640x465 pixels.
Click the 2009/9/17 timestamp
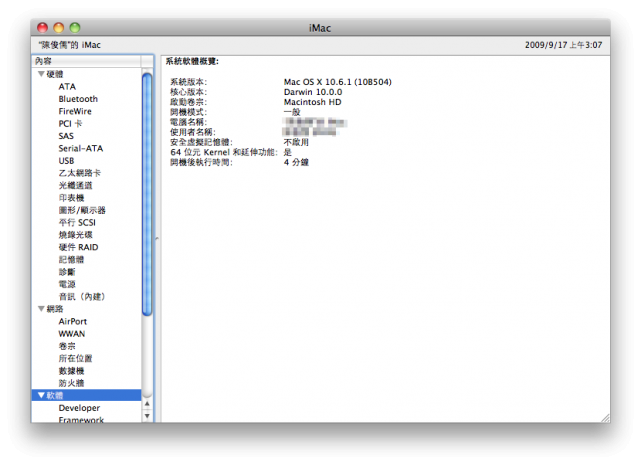(x=563, y=45)
